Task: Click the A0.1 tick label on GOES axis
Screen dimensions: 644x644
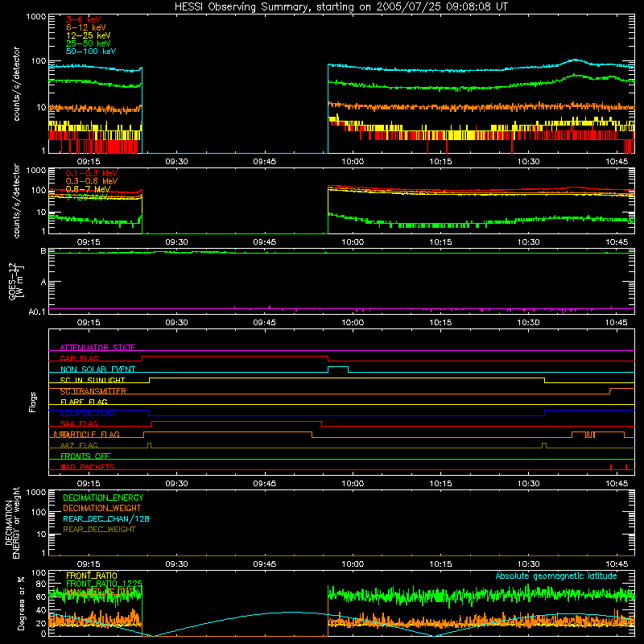Action: click(x=37, y=312)
